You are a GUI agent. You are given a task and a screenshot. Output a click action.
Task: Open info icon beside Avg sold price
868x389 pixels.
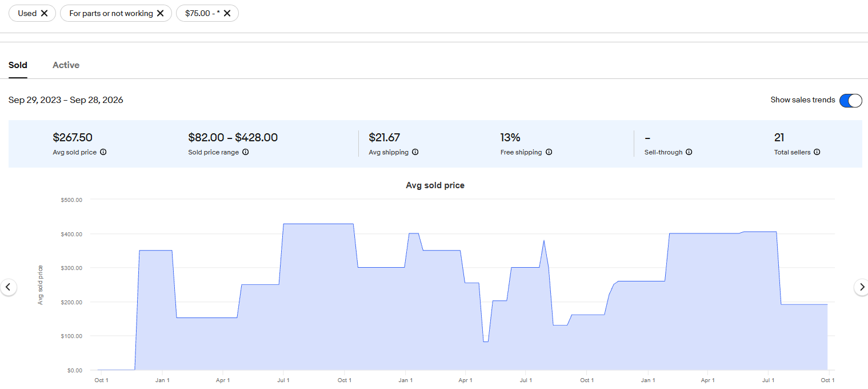point(103,152)
